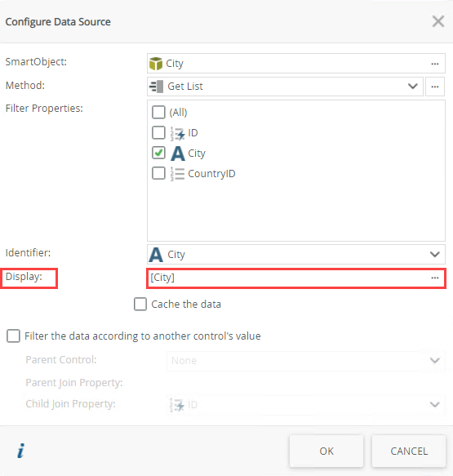
Task: Dismiss dialog with CANCEL button
Action: click(409, 452)
